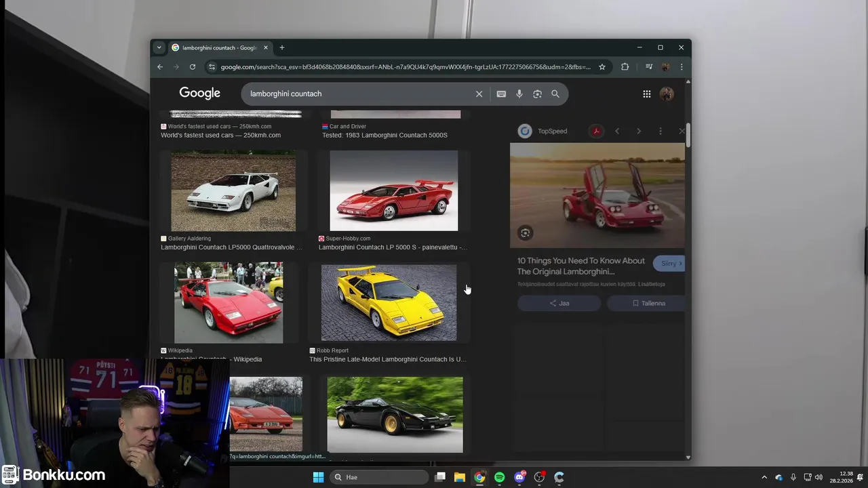The height and width of the screenshot is (488, 868).
Task: Open a new tab with the plus button
Action: tap(282, 47)
